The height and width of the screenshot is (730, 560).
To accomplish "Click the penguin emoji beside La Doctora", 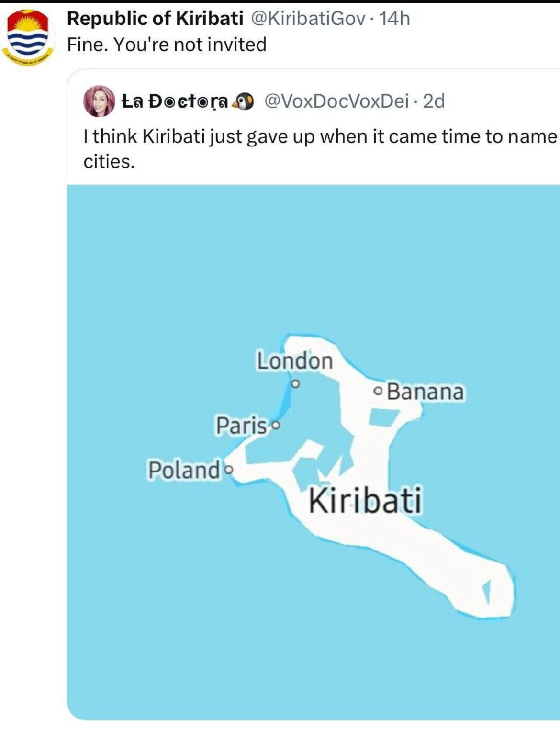I will point(245,101).
